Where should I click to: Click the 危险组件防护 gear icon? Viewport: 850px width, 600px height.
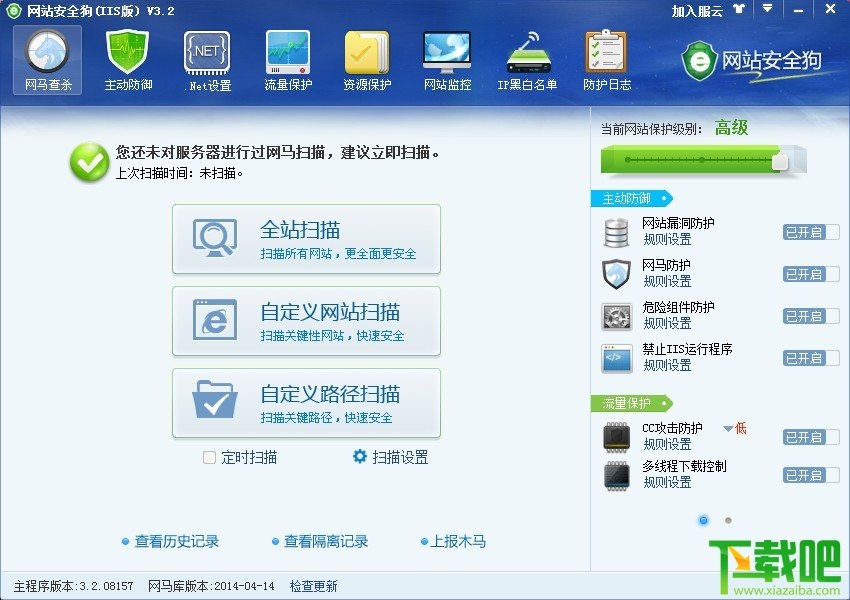point(617,317)
